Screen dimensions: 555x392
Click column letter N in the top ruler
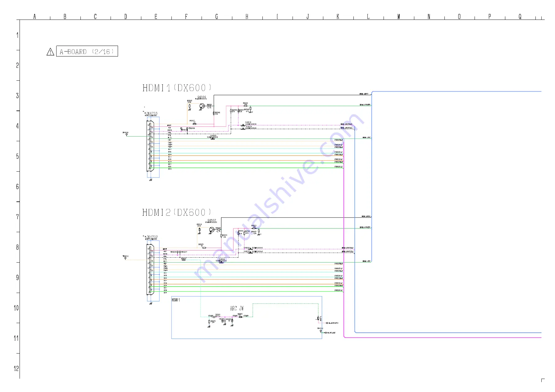click(x=429, y=16)
